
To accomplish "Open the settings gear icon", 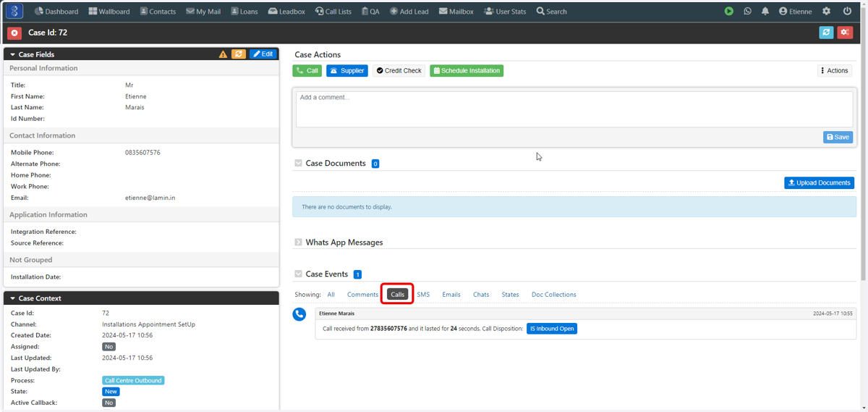I will click(x=827, y=12).
